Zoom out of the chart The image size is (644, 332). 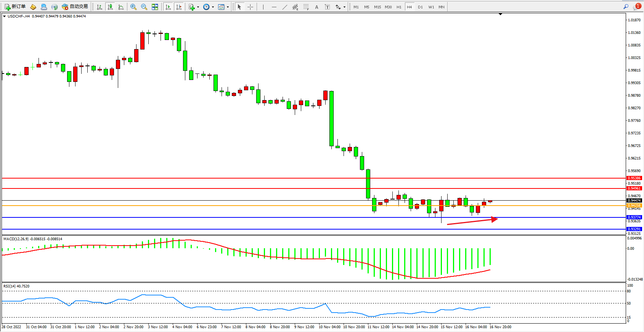tap(144, 7)
